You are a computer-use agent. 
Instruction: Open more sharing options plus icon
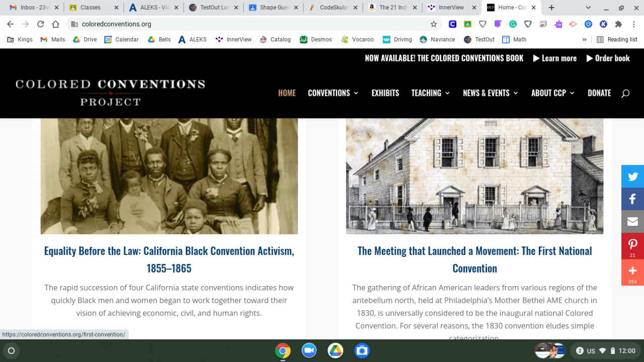point(632,273)
